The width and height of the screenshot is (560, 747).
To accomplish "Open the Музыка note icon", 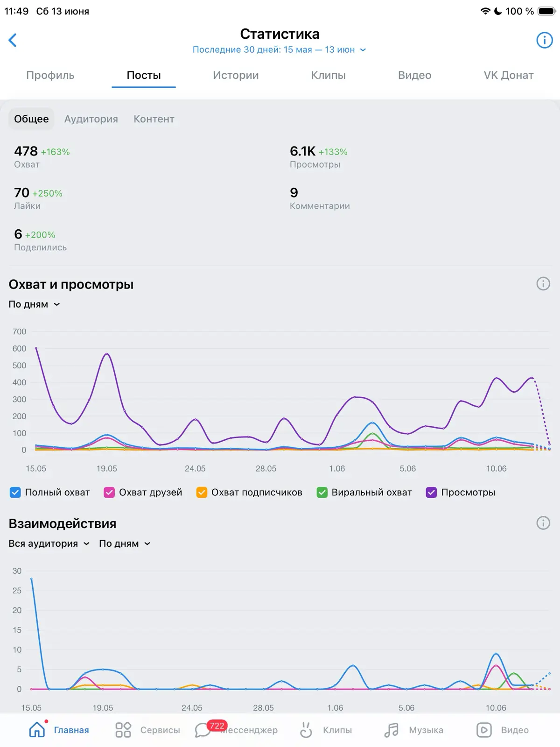I will [x=392, y=730].
